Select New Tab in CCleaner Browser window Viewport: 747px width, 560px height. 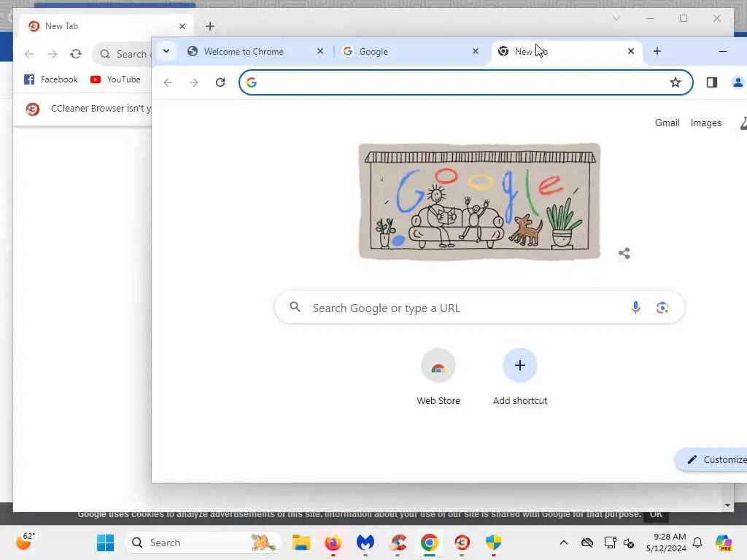(x=105, y=26)
